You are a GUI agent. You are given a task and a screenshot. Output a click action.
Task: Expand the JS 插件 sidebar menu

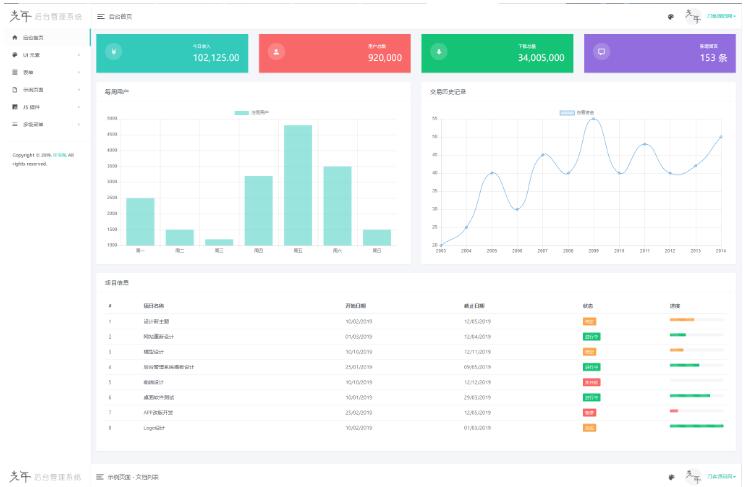(x=44, y=106)
